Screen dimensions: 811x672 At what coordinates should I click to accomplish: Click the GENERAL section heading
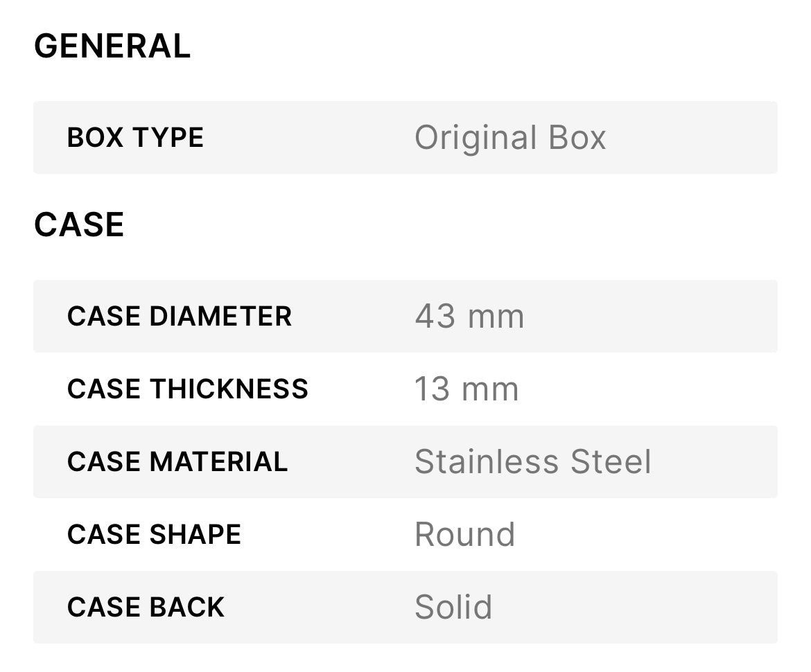pos(112,46)
